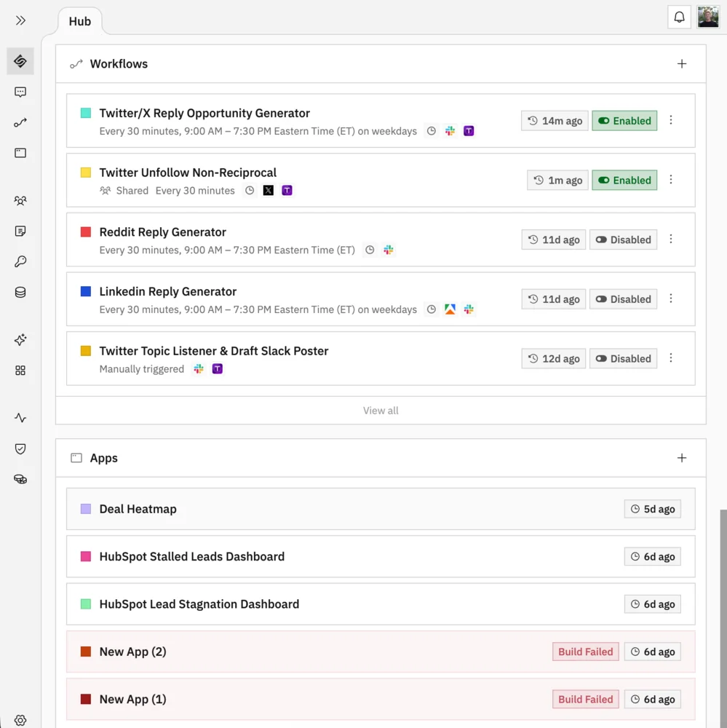This screenshot has width=727, height=728.
Task: Open the user profile avatar
Action: point(708,17)
